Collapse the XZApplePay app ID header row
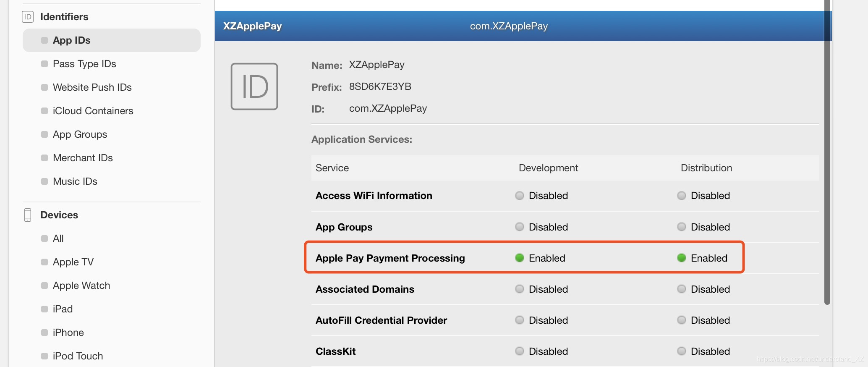The height and width of the screenshot is (367, 868). pos(523,26)
